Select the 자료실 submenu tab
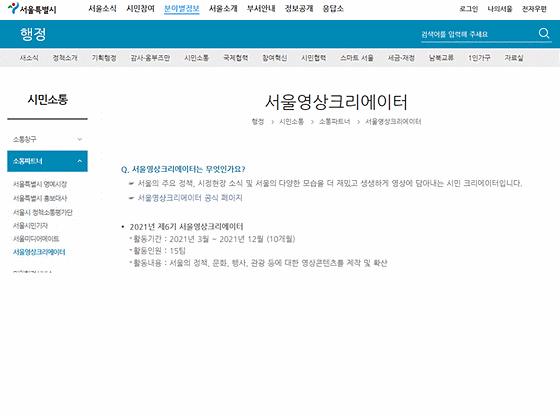 (x=514, y=58)
